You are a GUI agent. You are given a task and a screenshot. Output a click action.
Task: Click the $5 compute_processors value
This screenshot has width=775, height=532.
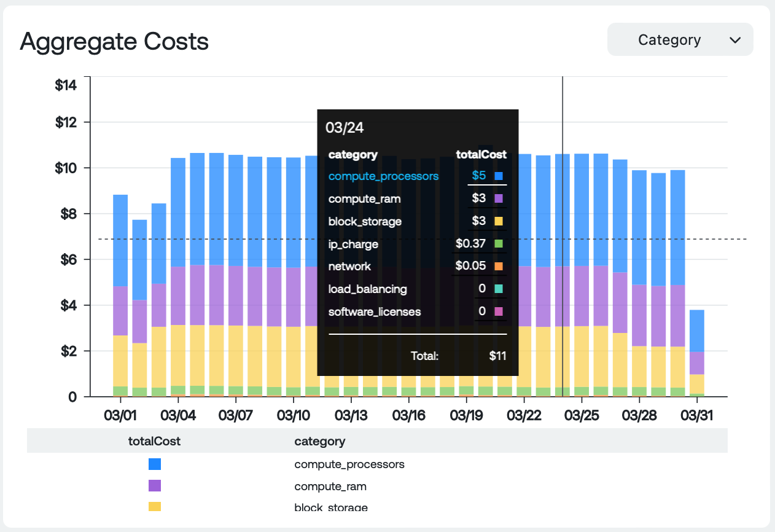[479, 176]
